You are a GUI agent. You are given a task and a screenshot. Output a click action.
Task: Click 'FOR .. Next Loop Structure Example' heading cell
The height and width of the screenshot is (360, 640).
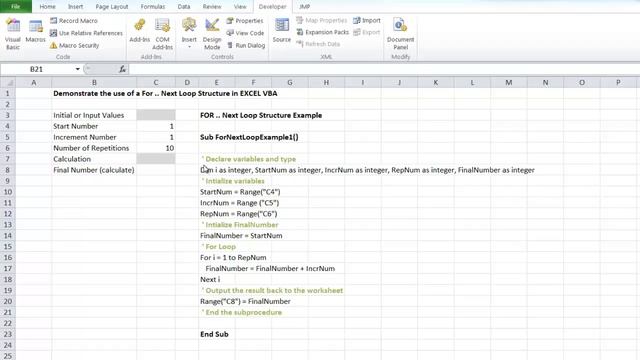(x=261, y=115)
